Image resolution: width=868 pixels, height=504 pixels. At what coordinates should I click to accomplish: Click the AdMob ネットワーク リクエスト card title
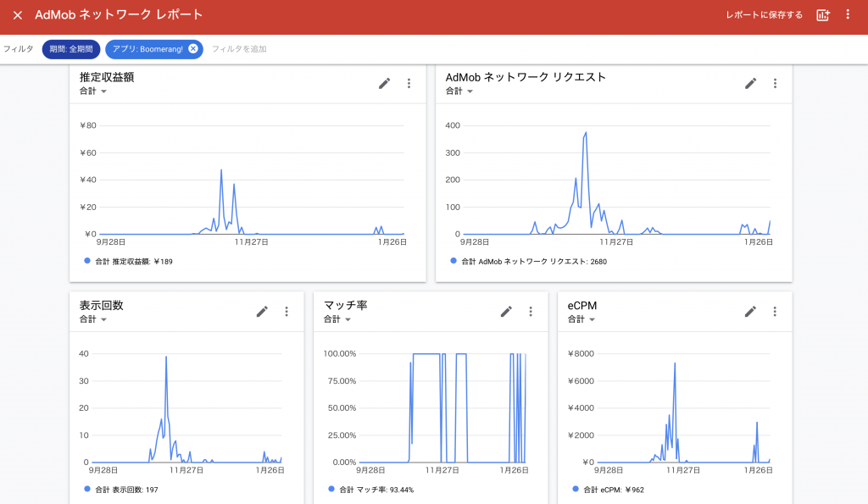tap(526, 77)
